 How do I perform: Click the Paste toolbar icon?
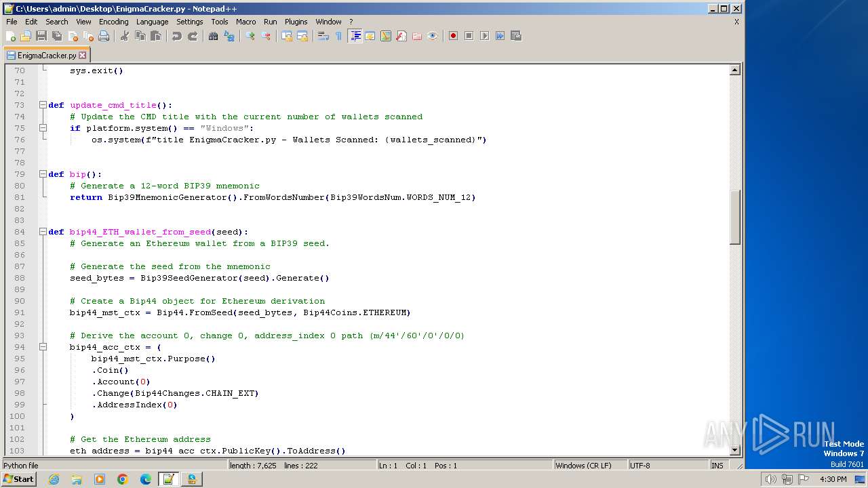click(x=156, y=36)
